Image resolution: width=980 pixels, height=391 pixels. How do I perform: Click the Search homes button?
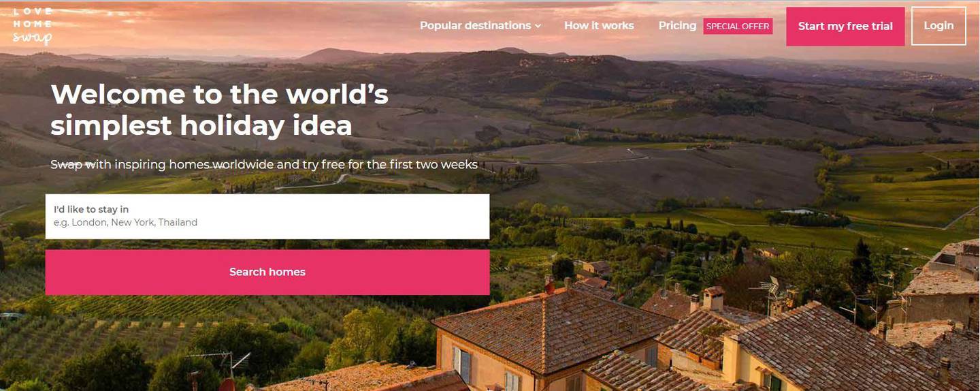tap(267, 272)
